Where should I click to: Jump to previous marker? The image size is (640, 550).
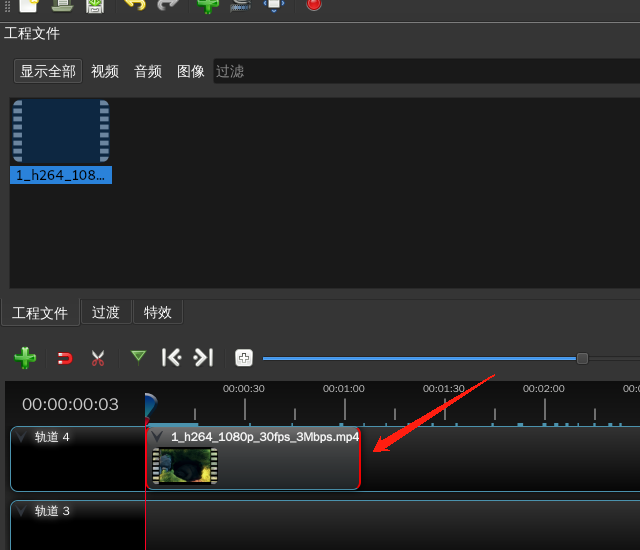[172, 357]
